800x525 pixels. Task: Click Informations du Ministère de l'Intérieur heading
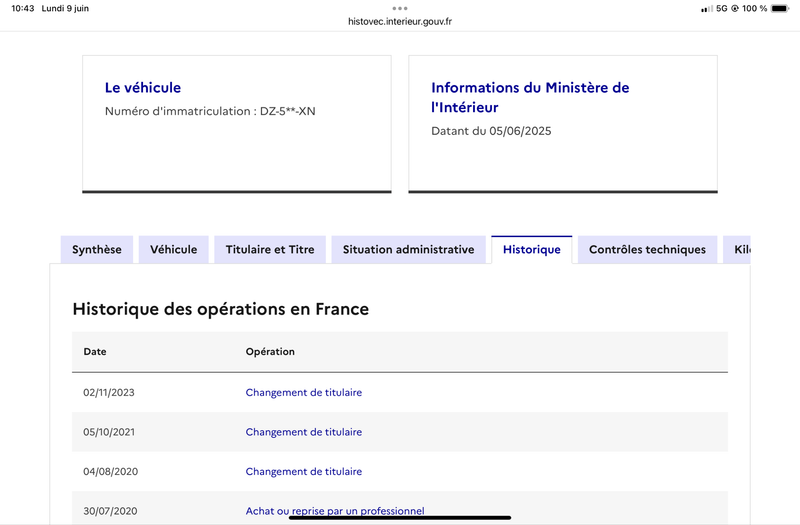click(530, 97)
